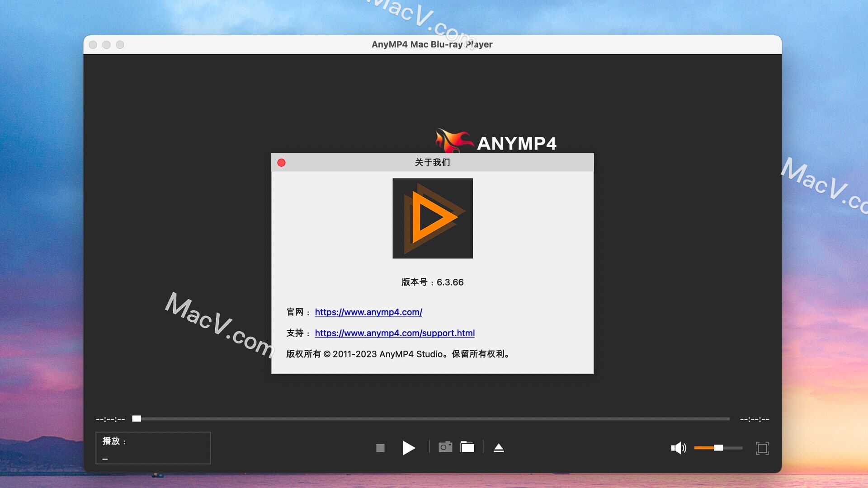The width and height of the screenshot is (868, 488).
Task: Open the official website link anymp4.com
Action: (x=368, y=312)
